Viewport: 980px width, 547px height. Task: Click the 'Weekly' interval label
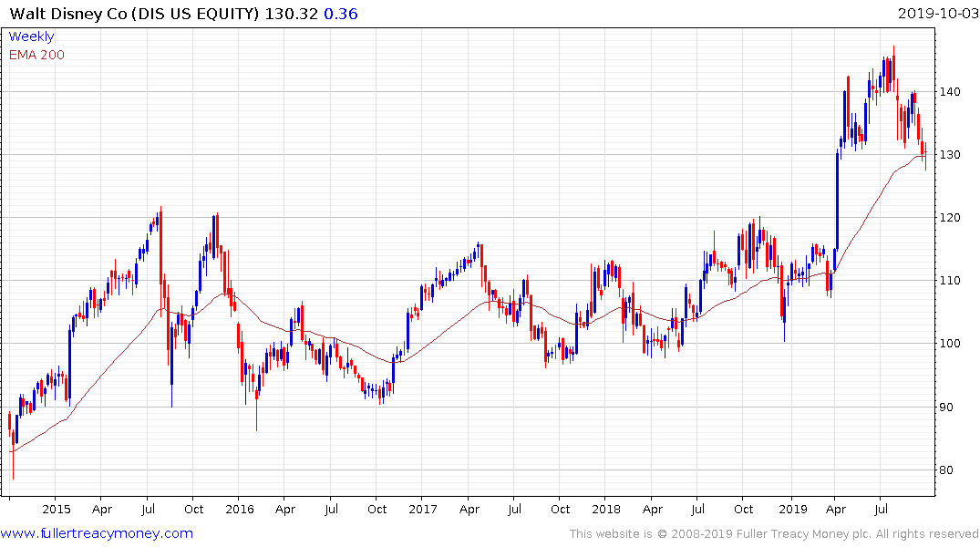(x=31, y=36)
